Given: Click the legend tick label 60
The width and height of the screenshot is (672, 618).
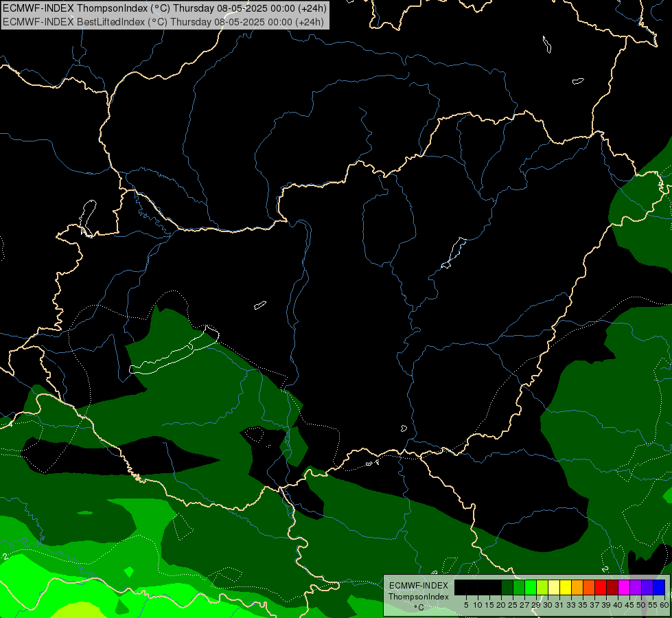Looking at the screenshot, I should [664, 605].
